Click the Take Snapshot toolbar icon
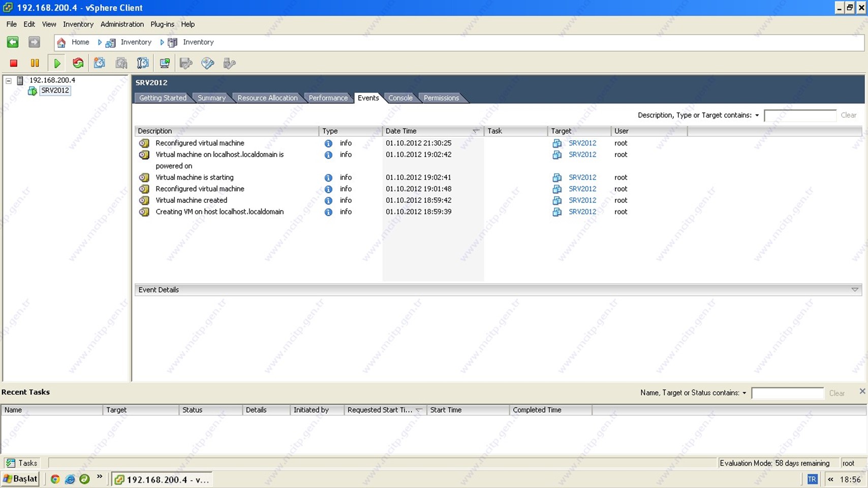This screenshot has height=488, width=868. point(100,63)
